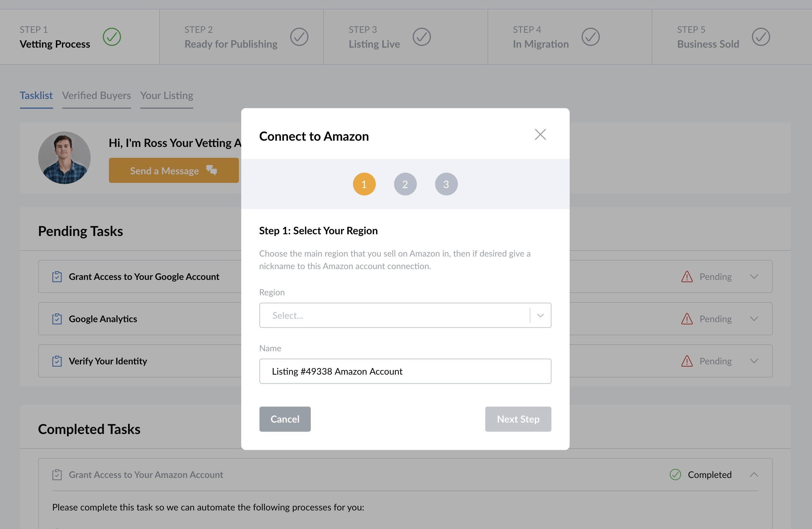
Task: Click the Next Step button
Action: (x=518, y=419)
